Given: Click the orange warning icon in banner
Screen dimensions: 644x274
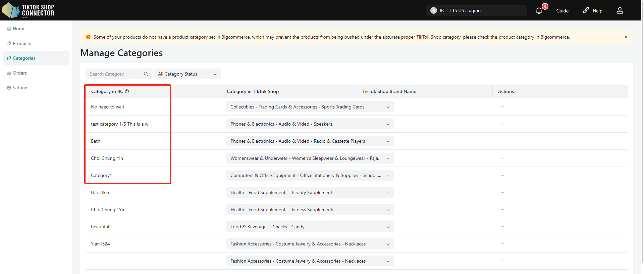Looking at the screenshot, I should (x=88, y=37).
